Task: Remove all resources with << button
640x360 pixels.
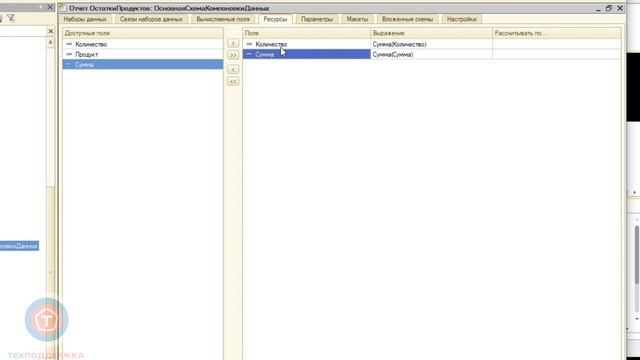Action: tap(233, 82)
